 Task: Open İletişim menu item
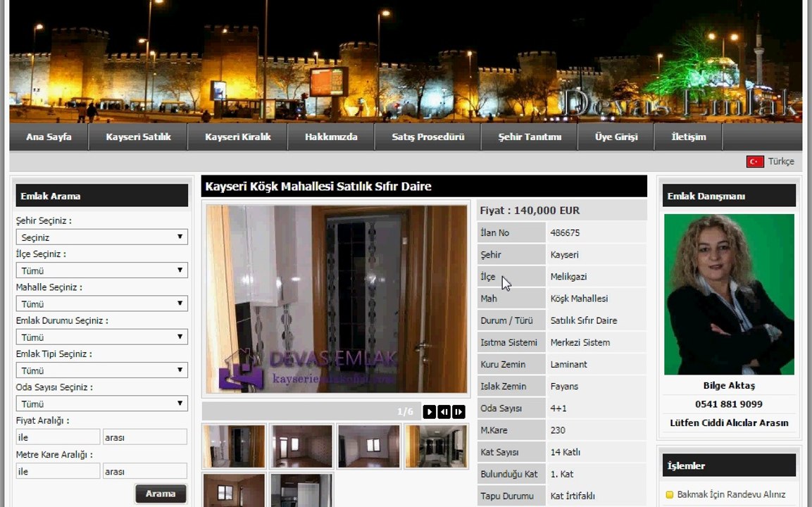click(x=688, y=137)
